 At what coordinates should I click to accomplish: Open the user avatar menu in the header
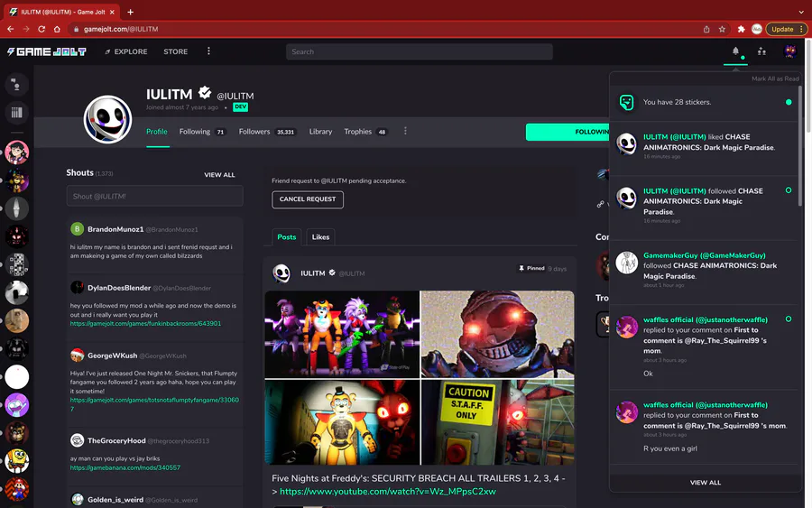coord(789,51)
